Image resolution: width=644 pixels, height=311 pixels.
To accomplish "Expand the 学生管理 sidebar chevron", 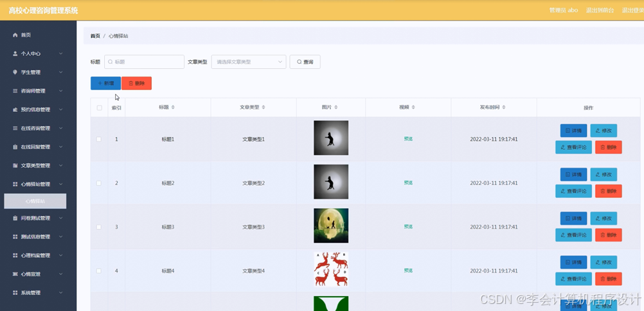I will pyautogui.click(x=61, y=73).
